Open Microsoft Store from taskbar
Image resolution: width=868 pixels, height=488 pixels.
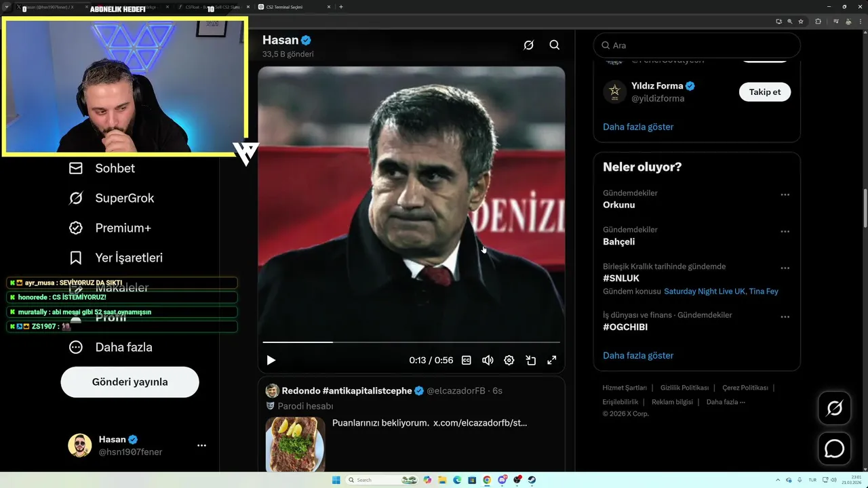(x=471, y=480)
